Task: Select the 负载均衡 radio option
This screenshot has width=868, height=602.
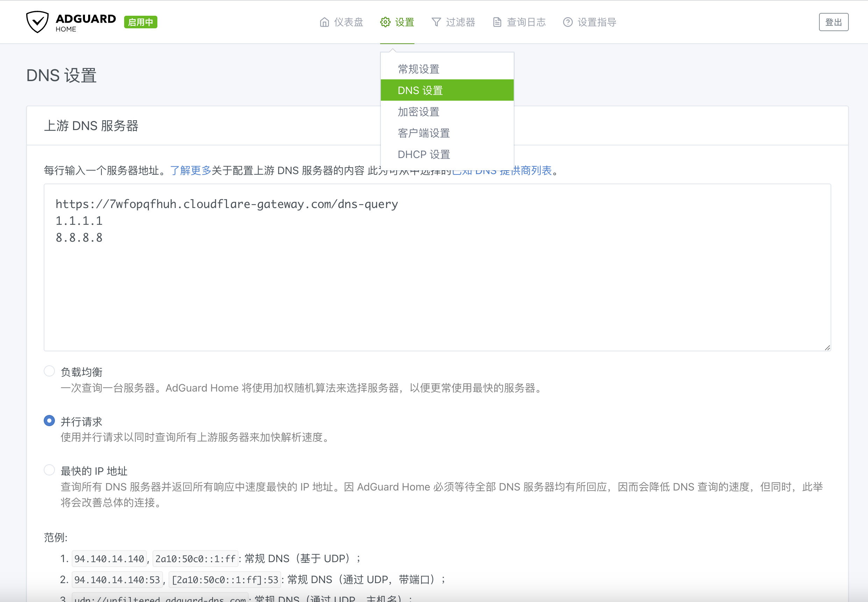Action: tap(49, 371)
